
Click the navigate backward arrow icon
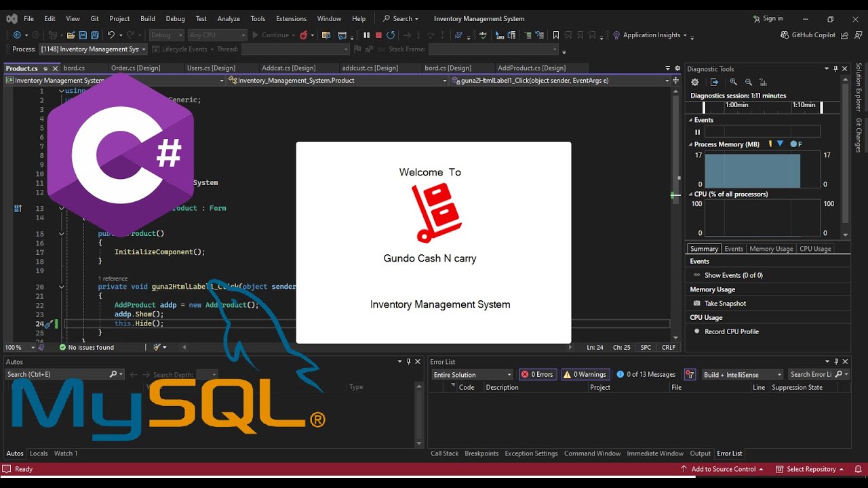tap(17, 35)
